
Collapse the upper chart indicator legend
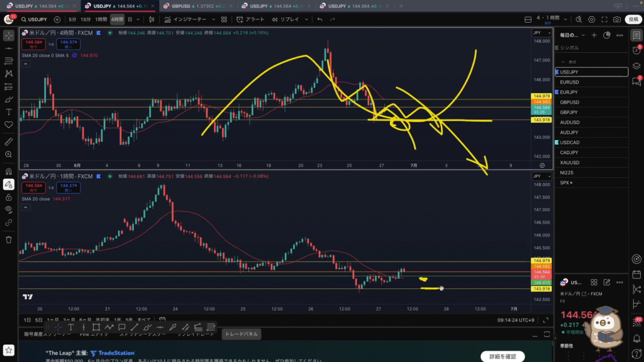click(x=25, y=63)
